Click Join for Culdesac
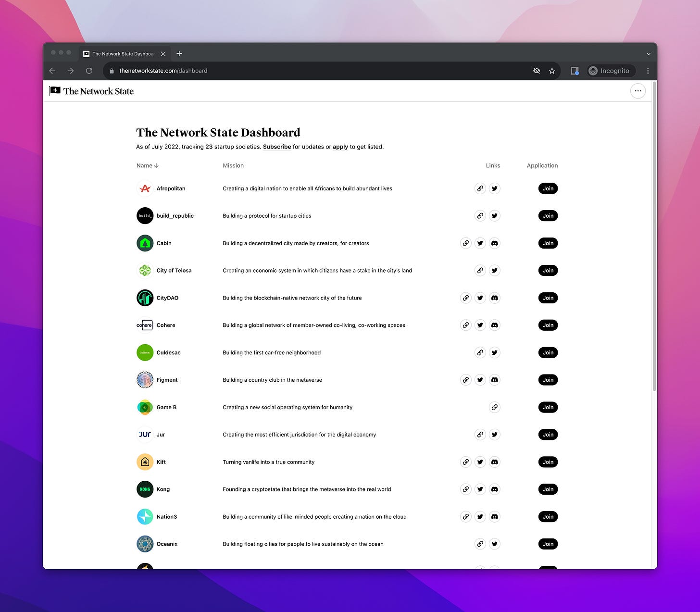The image size is (700, 612). 548,353
